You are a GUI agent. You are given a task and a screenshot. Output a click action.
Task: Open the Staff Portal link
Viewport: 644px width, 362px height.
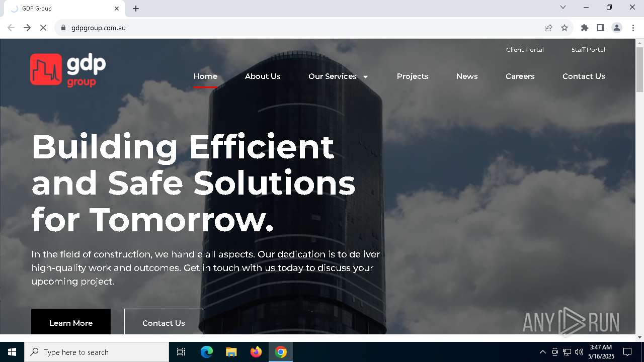click(x=588, y=50)
